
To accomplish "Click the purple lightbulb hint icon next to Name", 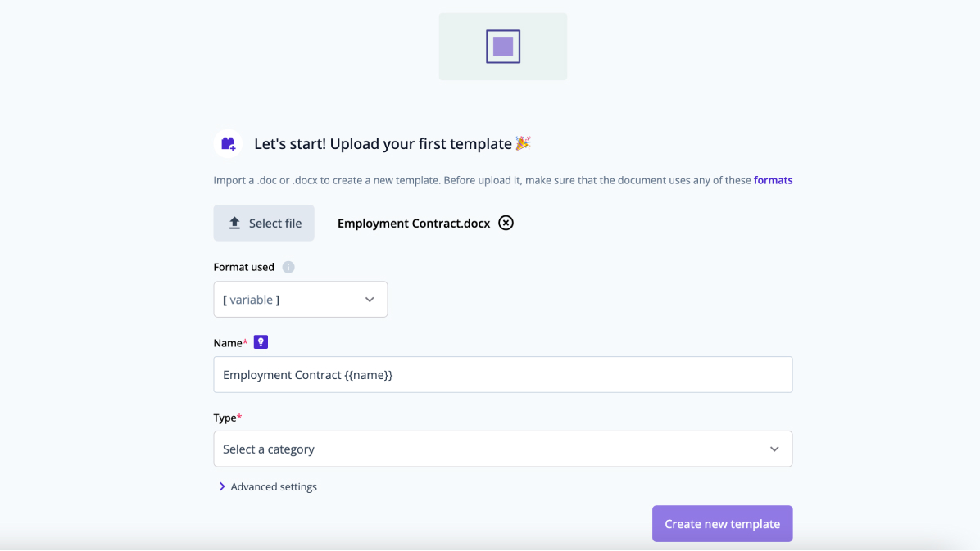I will point(261,342).
